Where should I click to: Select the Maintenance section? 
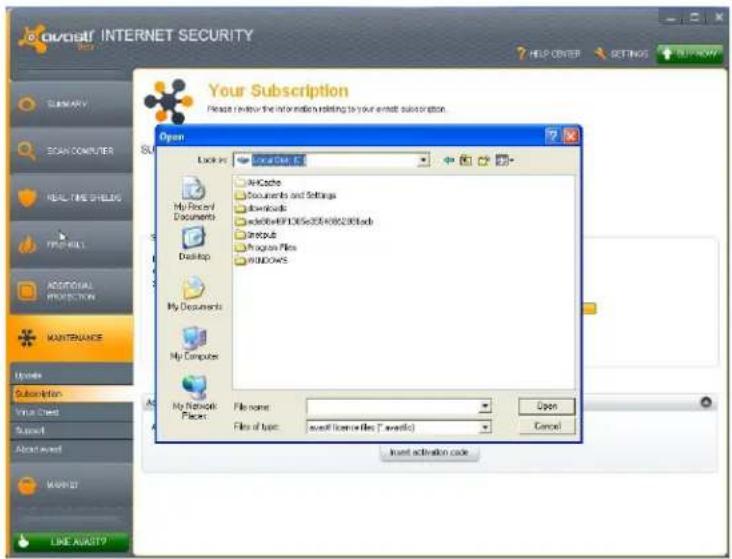click(x=71, y=338)
